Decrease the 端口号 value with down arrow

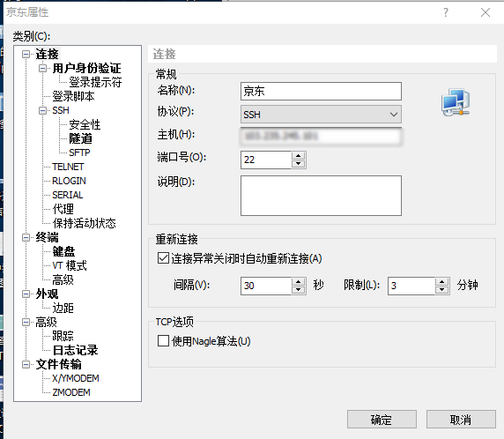pyautogui.click(x=299, y=164)
